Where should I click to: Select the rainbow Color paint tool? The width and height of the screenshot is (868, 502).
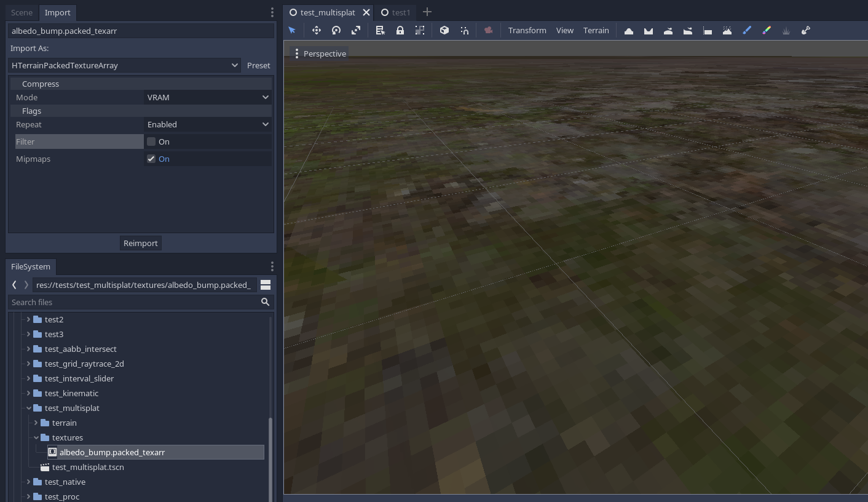(767, 30)
